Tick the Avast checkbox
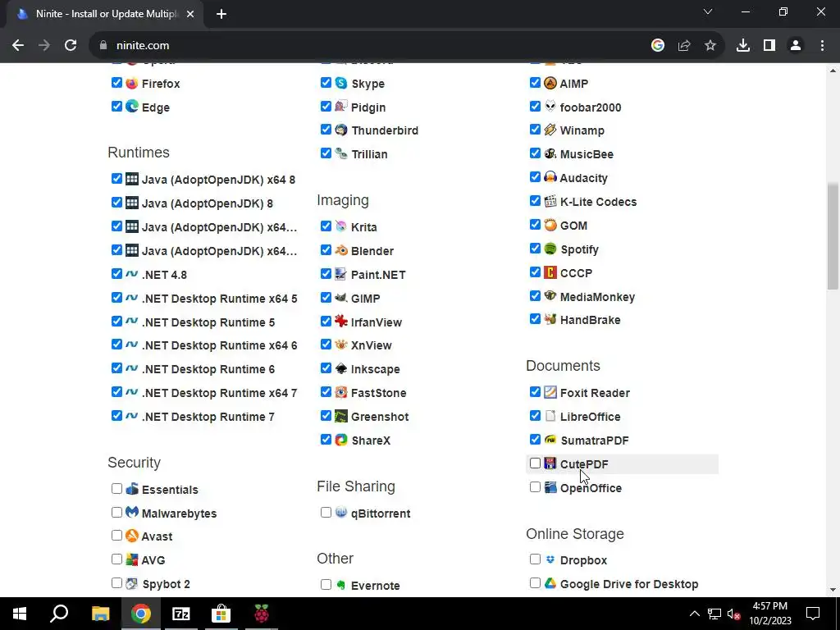This screenshot has height=630, width=840. tap(116, 536)
